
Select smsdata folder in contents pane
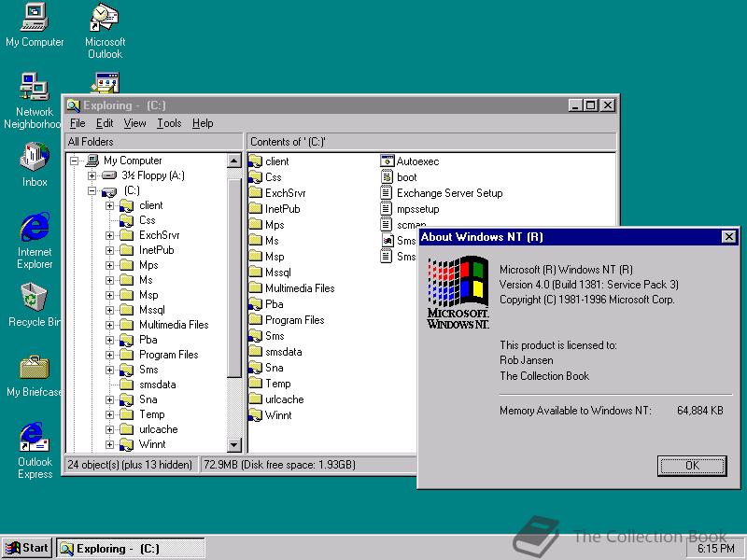pyautogui.click(x=275, y=352)
